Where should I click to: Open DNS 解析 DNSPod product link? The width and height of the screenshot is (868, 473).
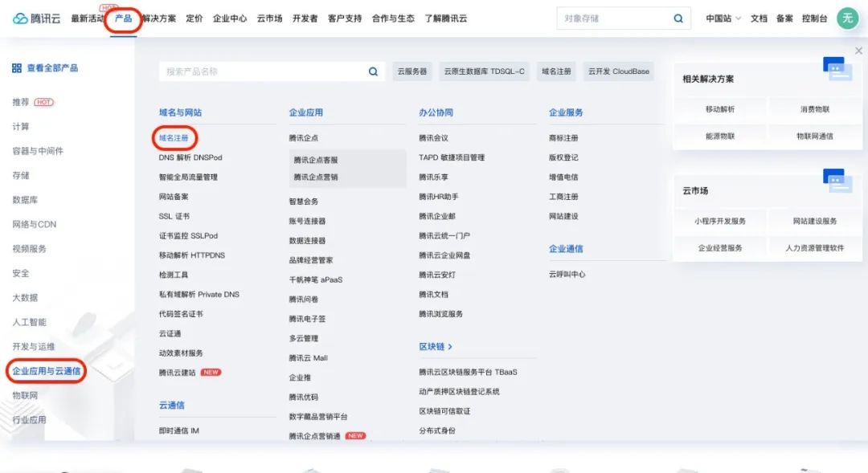tap(190, 157)
